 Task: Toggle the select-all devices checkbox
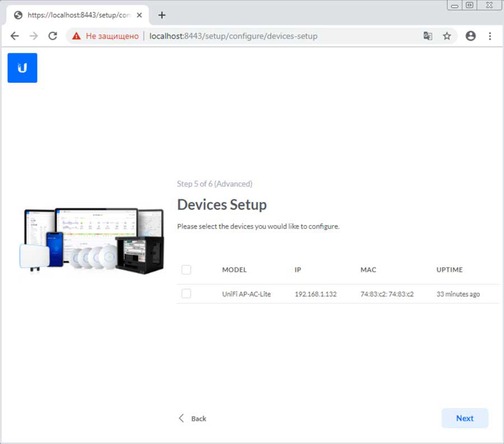186,269
